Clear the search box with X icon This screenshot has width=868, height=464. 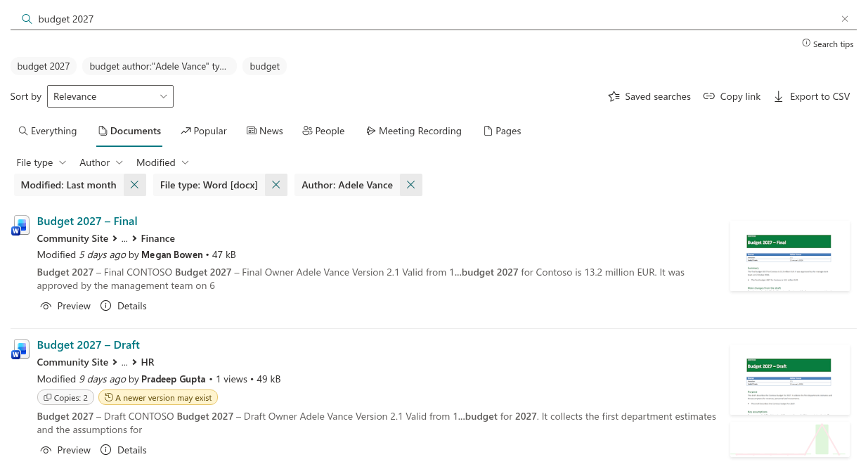coord(845,19)
